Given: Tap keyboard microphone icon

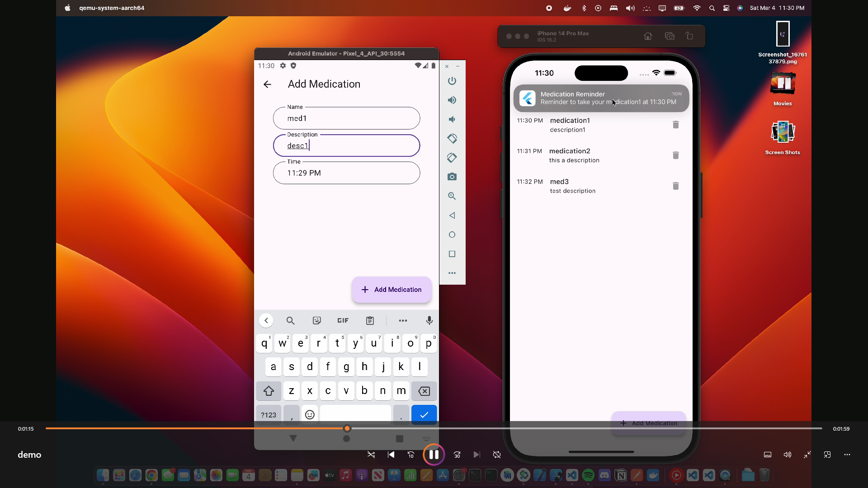Looking at the screenshot, I should click(x=429, y=320).
